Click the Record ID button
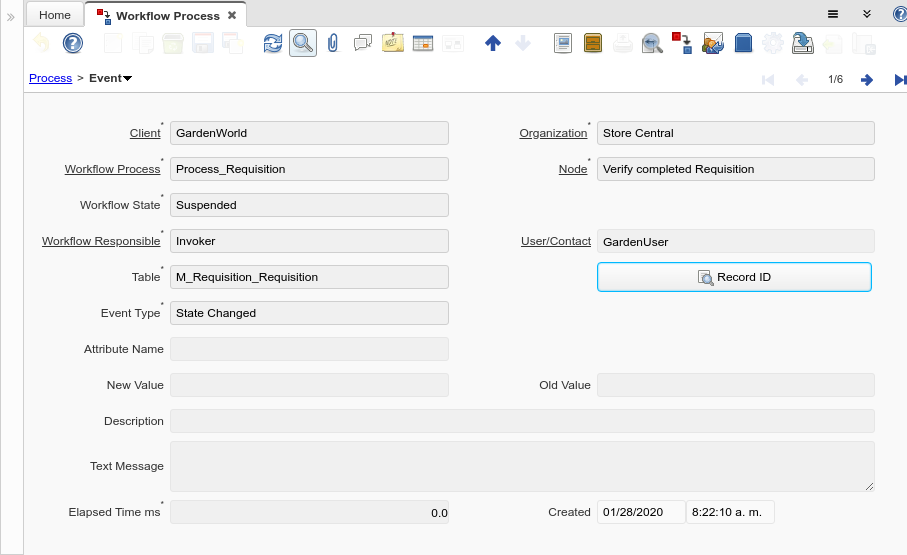 (x=734, y=277)
